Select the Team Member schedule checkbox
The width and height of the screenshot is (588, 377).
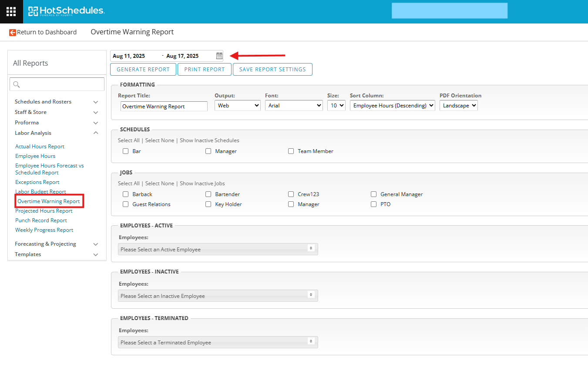coord(291,151)
